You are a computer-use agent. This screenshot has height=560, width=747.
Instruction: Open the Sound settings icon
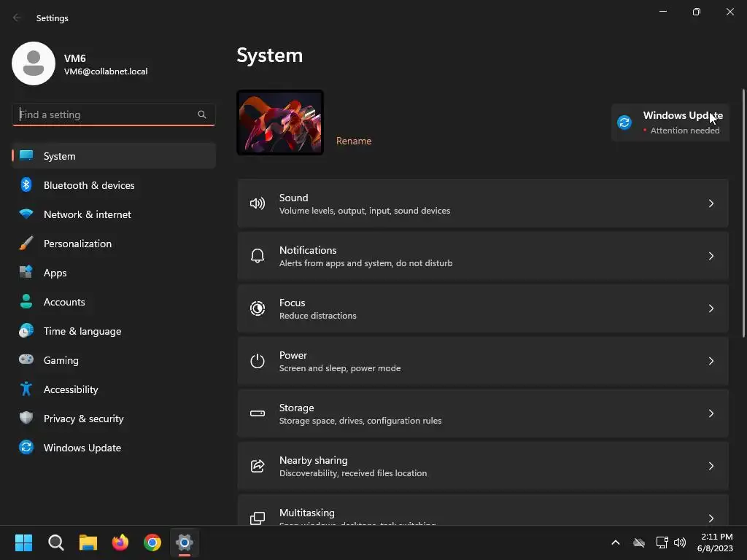click(x=258, y=204)
